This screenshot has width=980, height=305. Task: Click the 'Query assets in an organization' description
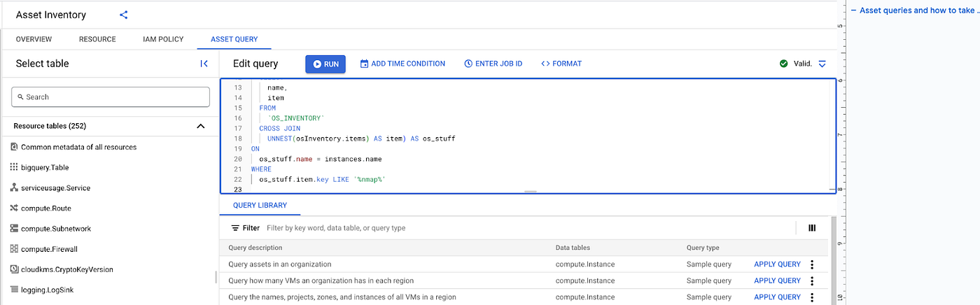pyautogui.click(x=280, y=264)
